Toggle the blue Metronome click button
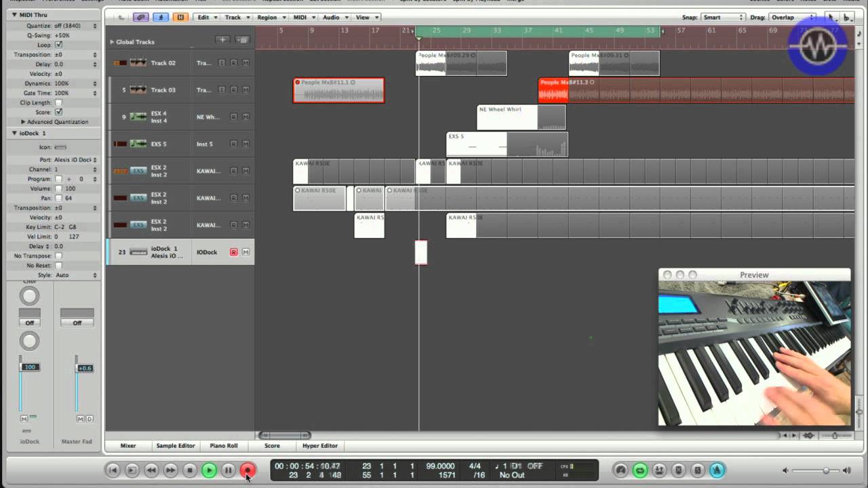Image resolution: width=868 pixels, height=488 pixels. pyautogui.click(x=717, y=470)
